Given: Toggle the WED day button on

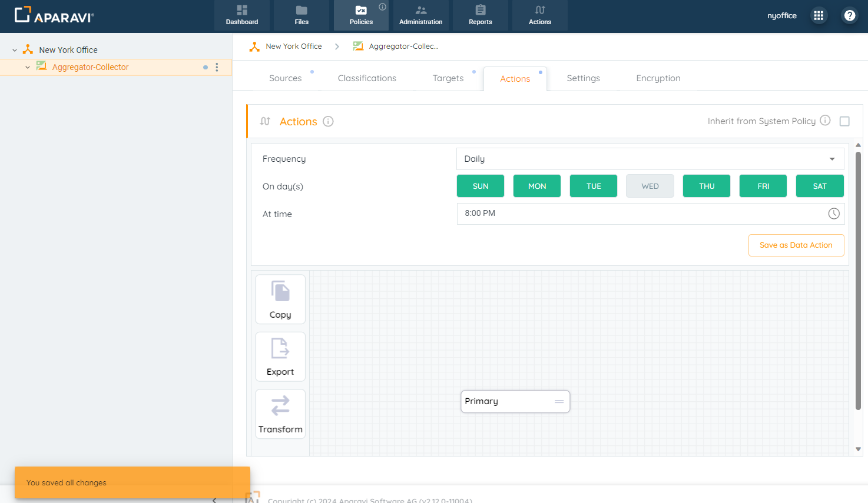Looking at the screenshot, I should click(650, 186).
